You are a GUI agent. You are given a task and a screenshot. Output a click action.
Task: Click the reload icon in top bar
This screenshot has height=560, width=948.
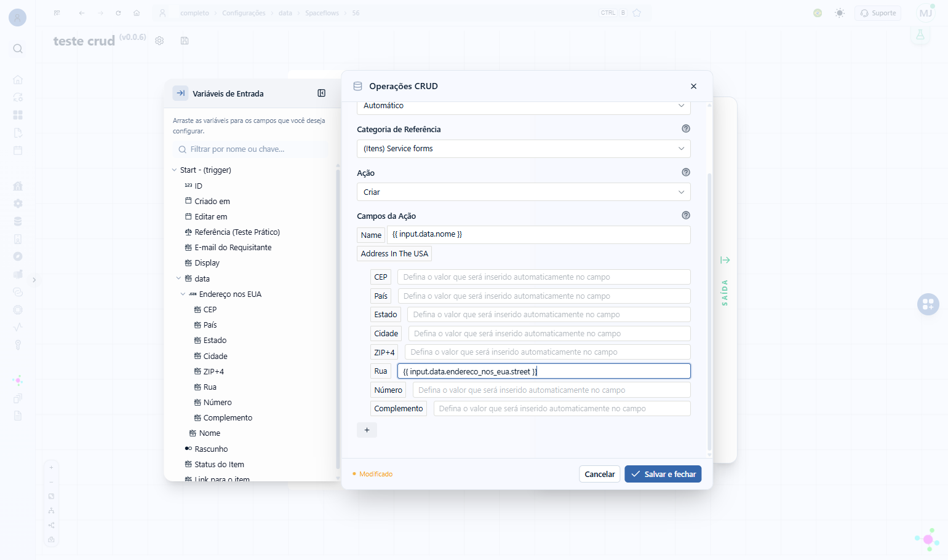[x=118, y=13]
